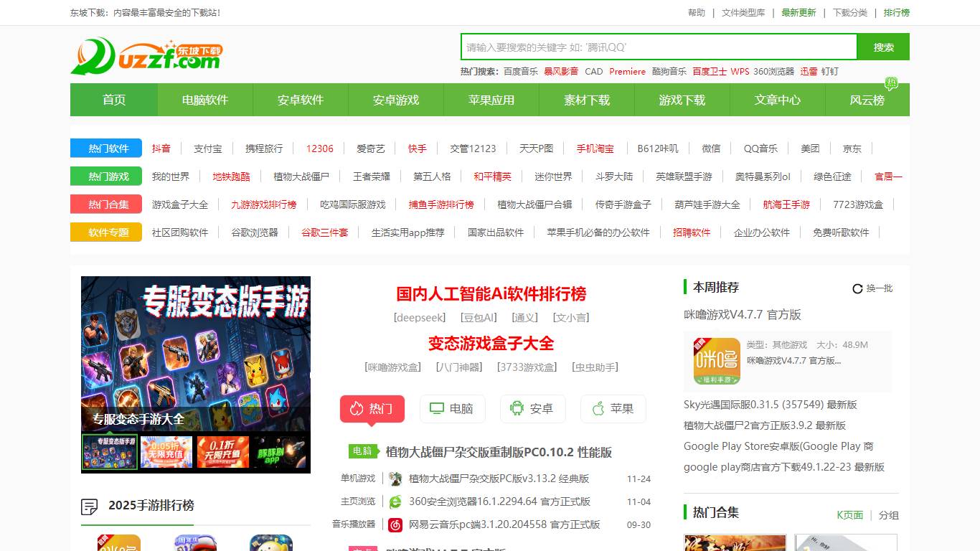Switch 热门合集 to 分组 view
The width and height of the screenshot is (980, 551).
click(887, 513)
